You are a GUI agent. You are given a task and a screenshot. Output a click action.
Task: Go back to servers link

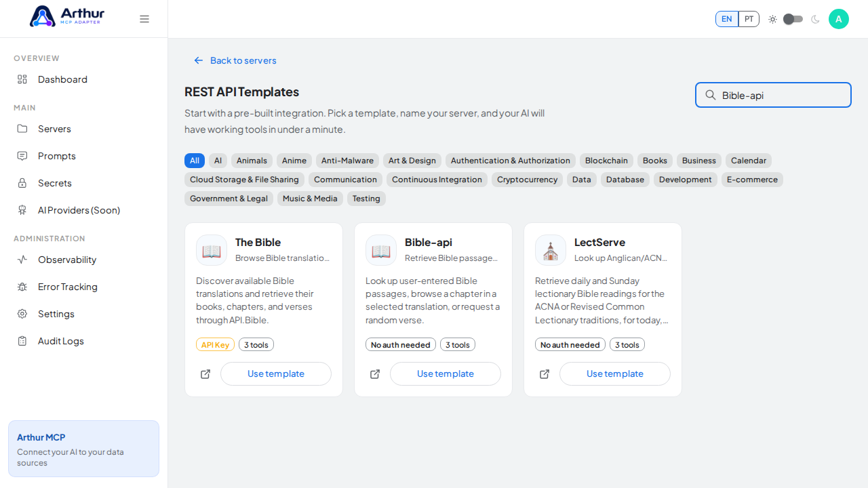pos(235,60)
